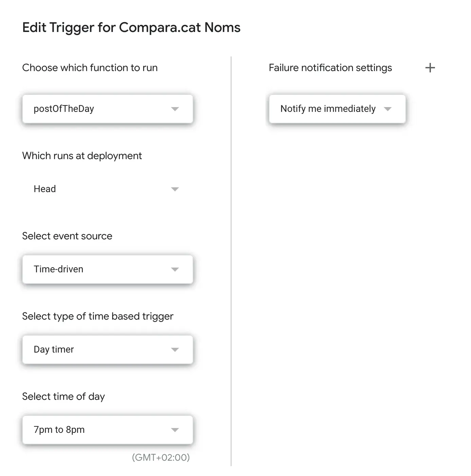
Task: Click the Select time of day label
Action: (64, 396)
